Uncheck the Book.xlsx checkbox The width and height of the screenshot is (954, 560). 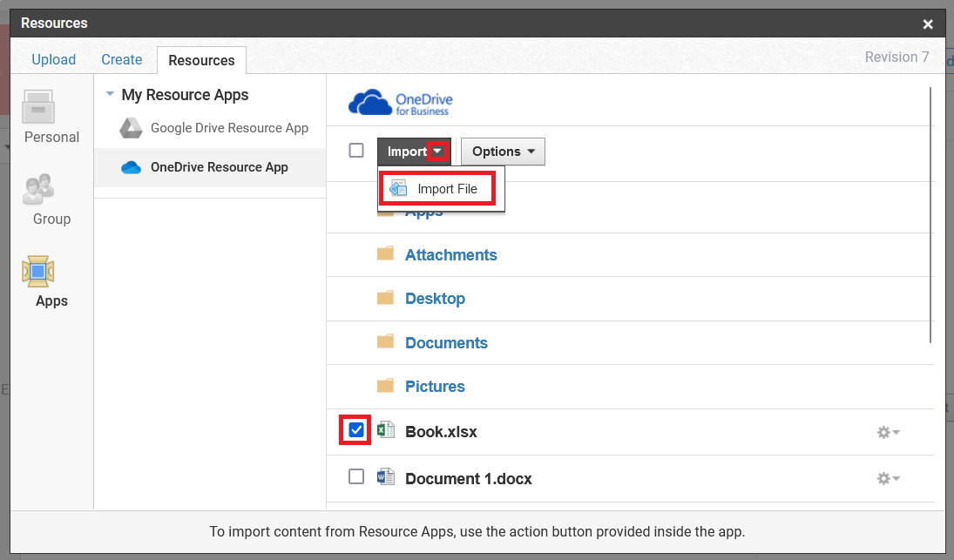click(356, 430)
